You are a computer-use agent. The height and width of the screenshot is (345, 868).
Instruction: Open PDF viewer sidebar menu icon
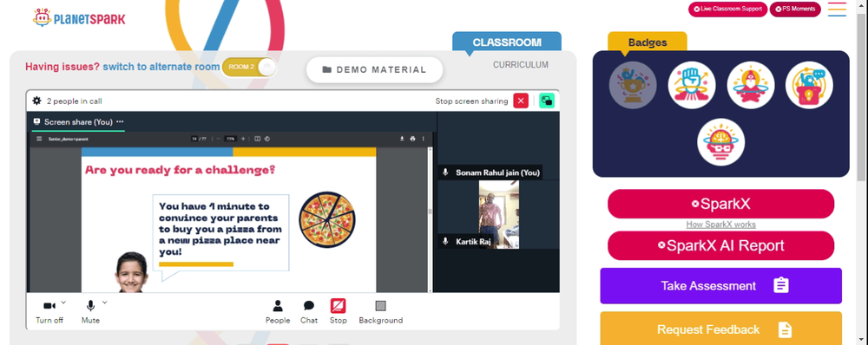39,139
